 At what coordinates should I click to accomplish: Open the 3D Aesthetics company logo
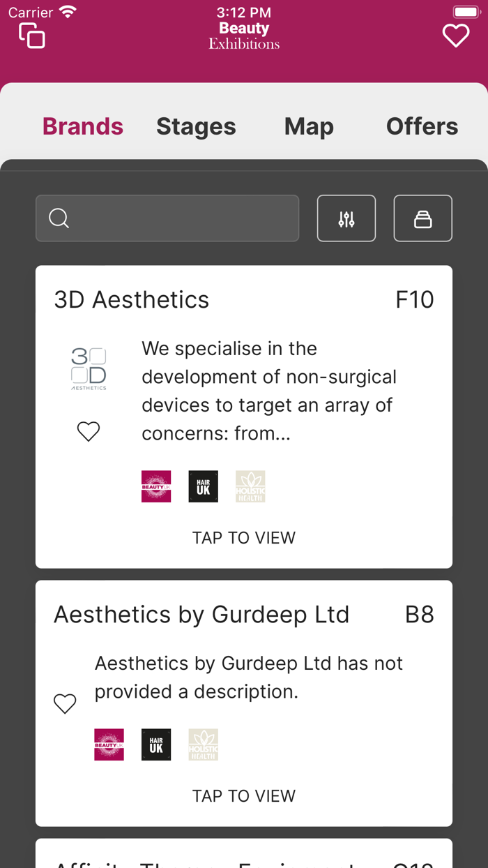tap(89, 368)
